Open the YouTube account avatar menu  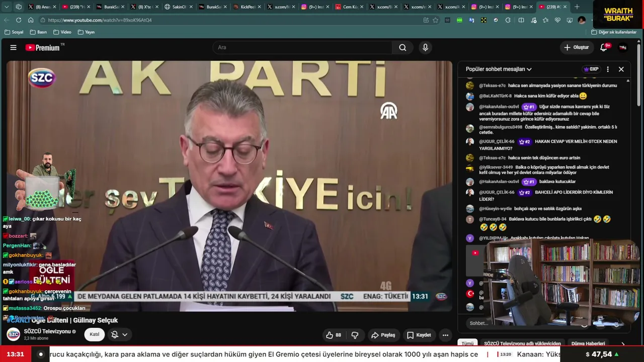623,47
